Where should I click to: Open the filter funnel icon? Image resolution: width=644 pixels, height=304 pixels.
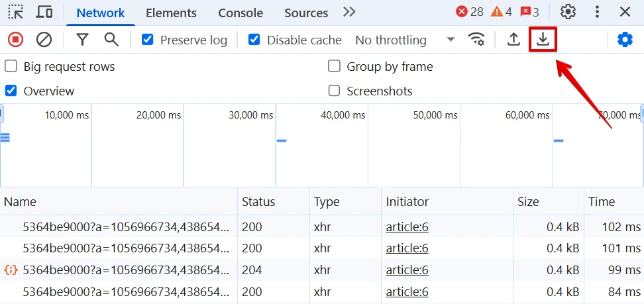(83, 40)
